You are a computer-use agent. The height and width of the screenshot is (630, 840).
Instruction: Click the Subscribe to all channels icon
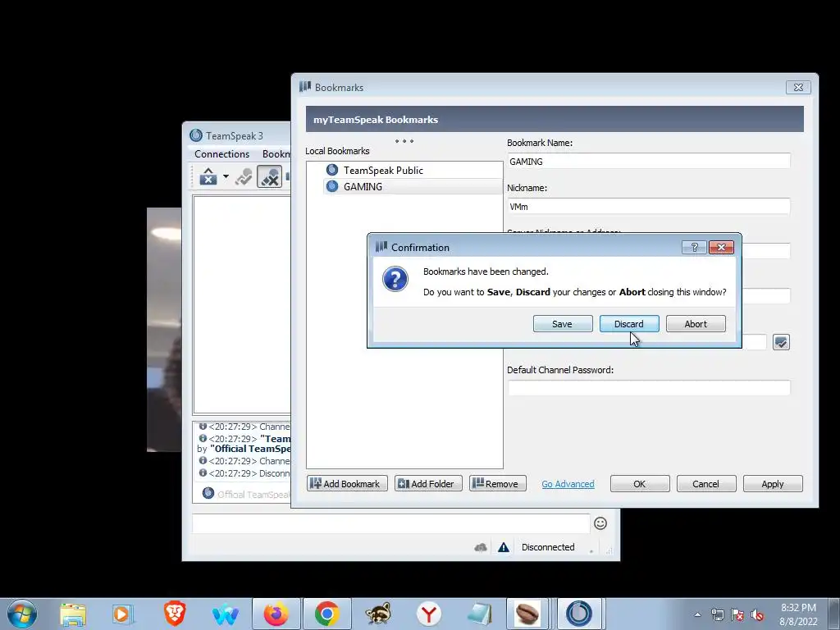[244, 176]
